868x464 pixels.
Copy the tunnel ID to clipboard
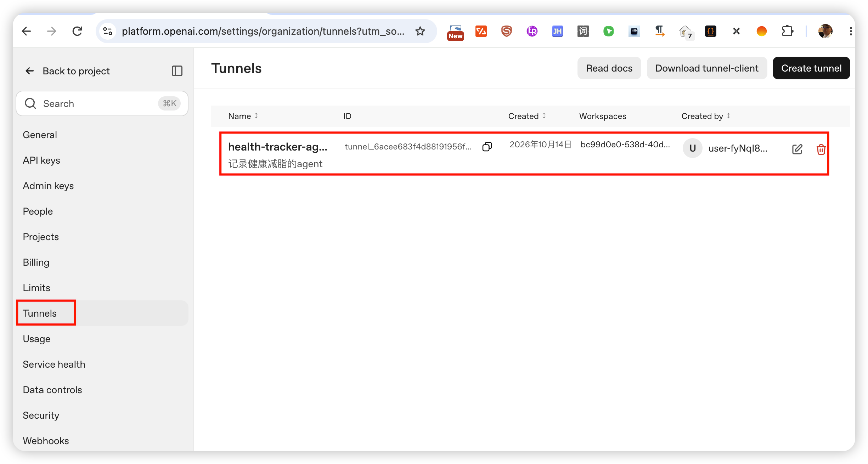pos(487,146)
